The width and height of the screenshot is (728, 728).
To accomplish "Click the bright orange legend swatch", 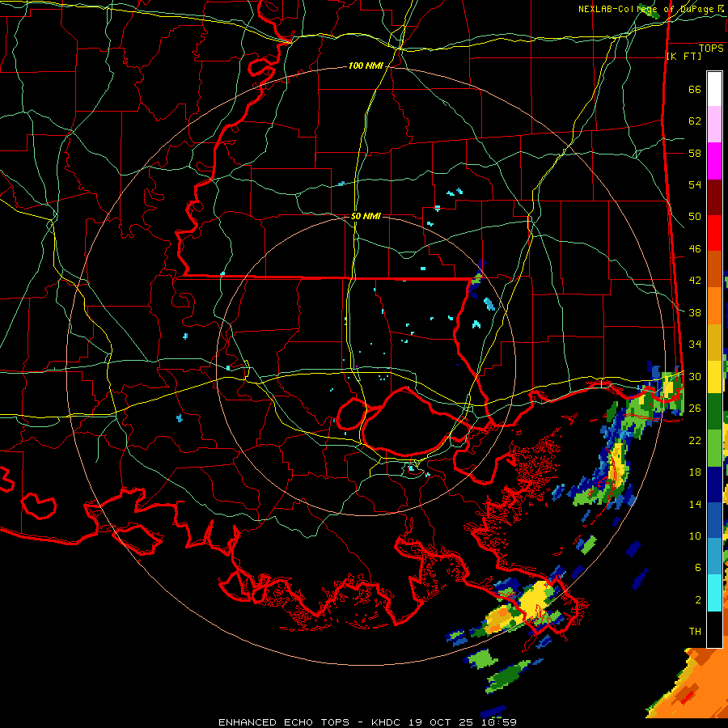I will pos(714,306).
